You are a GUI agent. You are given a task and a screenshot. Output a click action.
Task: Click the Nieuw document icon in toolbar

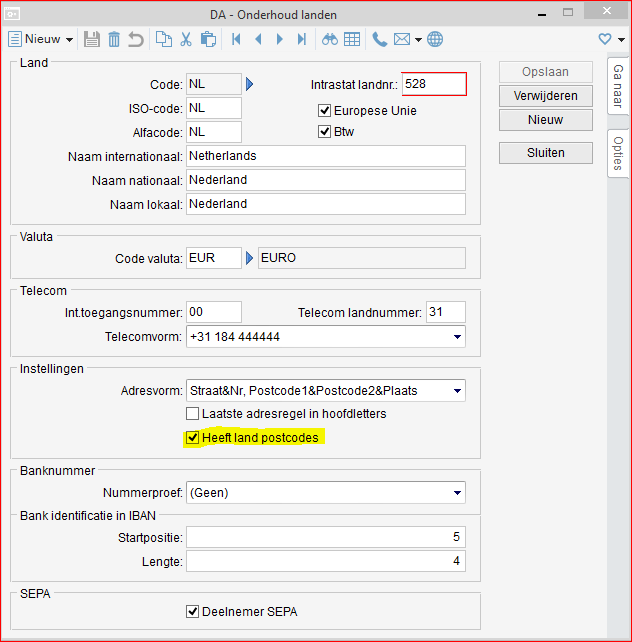[15, 39]
